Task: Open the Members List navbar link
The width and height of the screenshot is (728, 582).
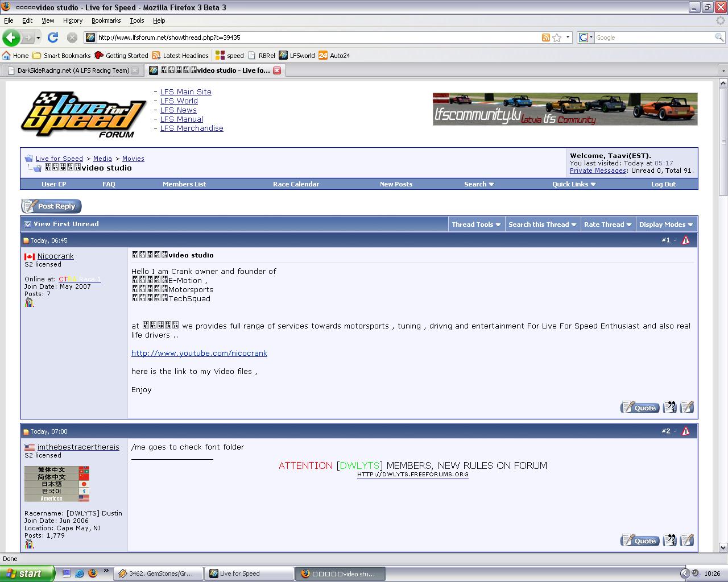Action: point(184,184)
